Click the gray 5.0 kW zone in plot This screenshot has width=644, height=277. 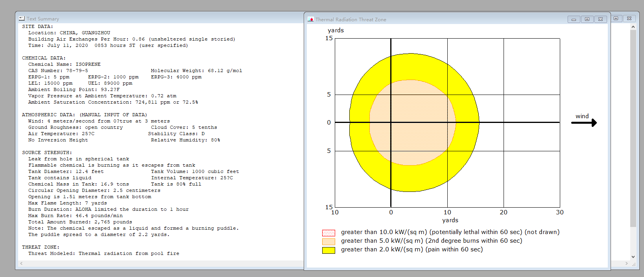(x=413, y=123)
